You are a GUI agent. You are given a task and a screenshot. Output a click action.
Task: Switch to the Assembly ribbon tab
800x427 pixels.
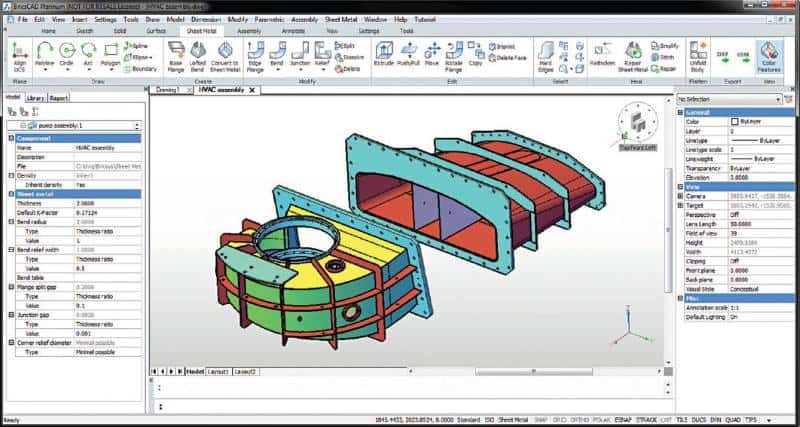(249, 31)
